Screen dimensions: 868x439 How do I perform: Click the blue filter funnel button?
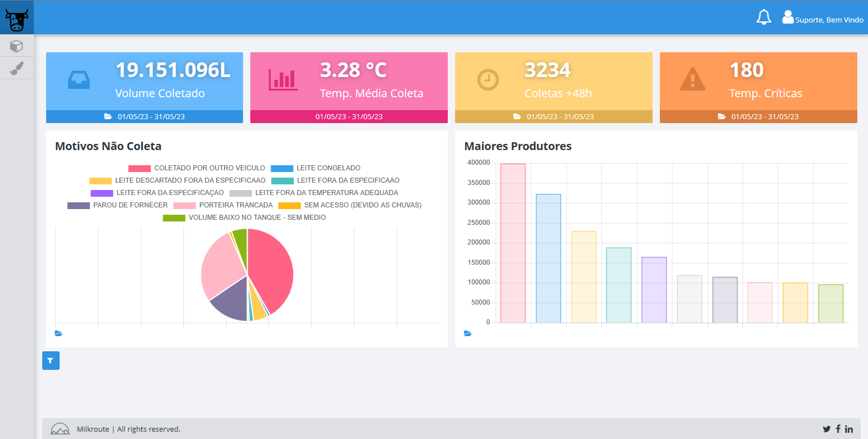click(51, 361)
